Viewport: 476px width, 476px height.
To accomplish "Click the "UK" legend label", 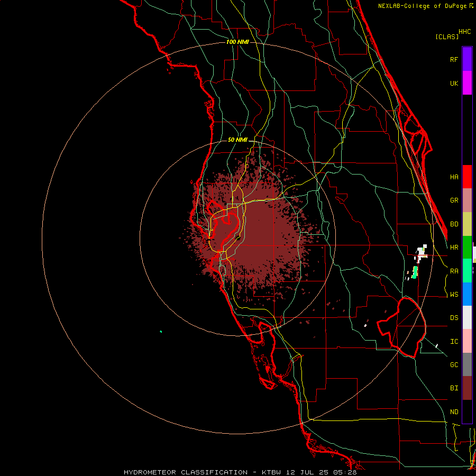I will tap(454, 84).
